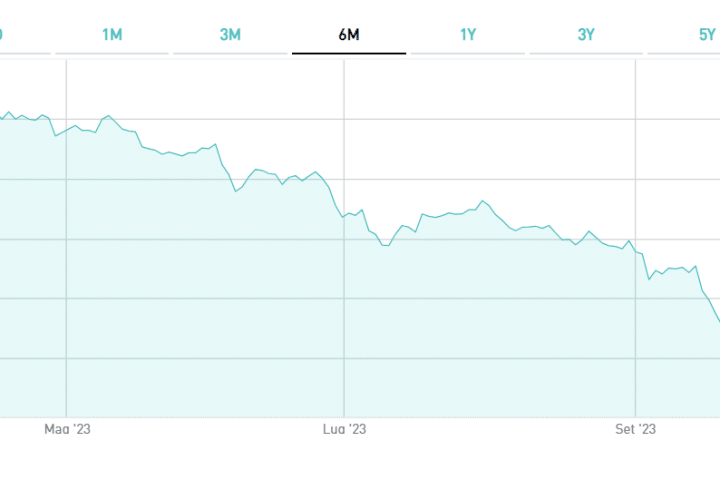This screenshot has width=720, height=480.
Task: Click the grey underline beneath the 1Y tab
Action: [467, 53]
